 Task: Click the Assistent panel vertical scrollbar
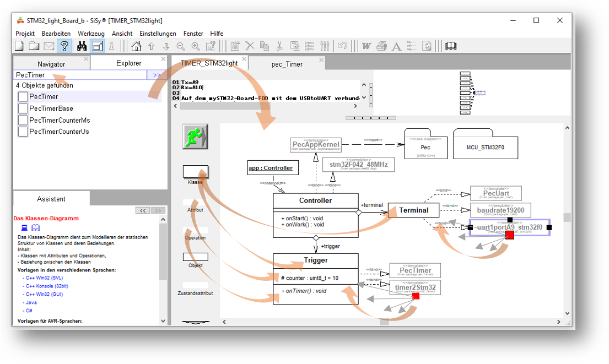(x=163, y=270)
